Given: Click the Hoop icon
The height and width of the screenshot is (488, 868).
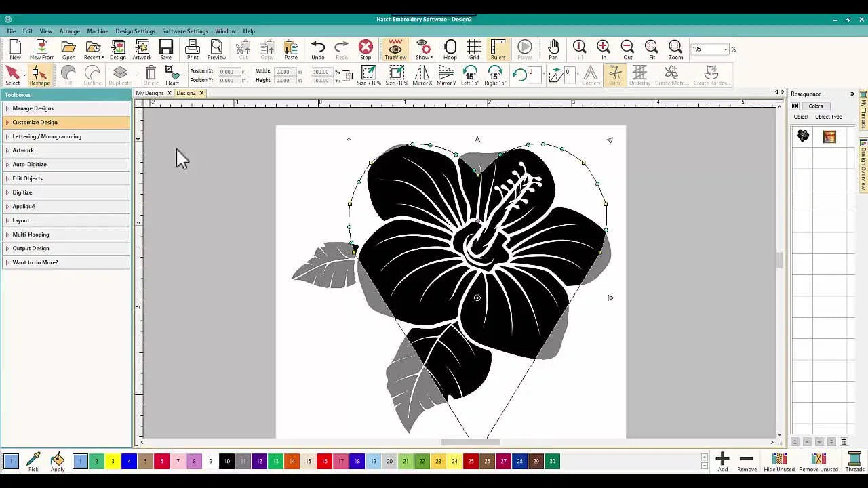Looking at the screenshot, I should (450, 49).
